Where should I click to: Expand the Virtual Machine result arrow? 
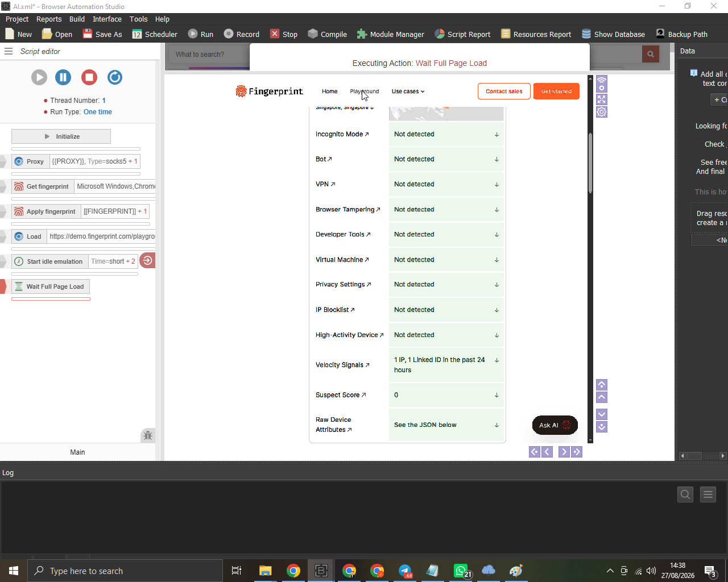pos(497,260)
